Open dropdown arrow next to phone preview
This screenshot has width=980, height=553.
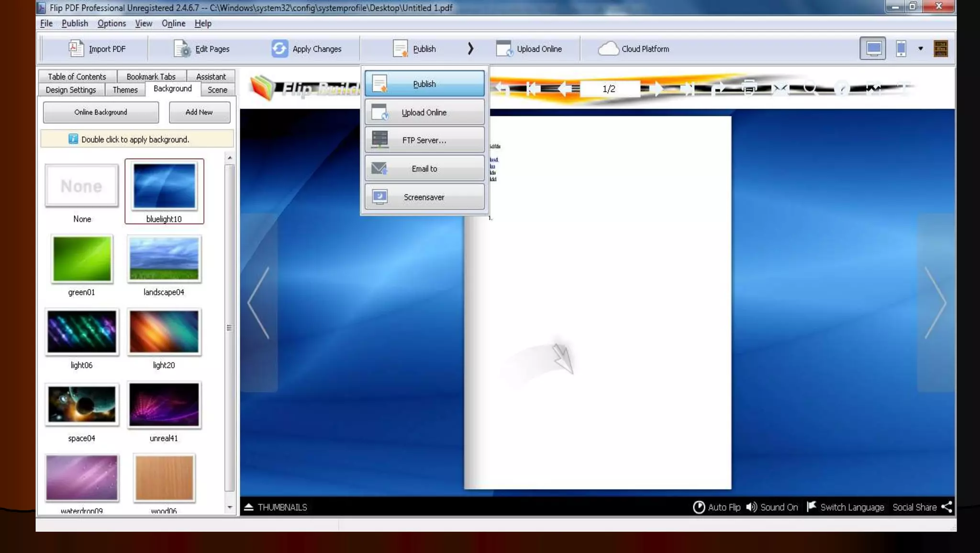pos(921,48)
